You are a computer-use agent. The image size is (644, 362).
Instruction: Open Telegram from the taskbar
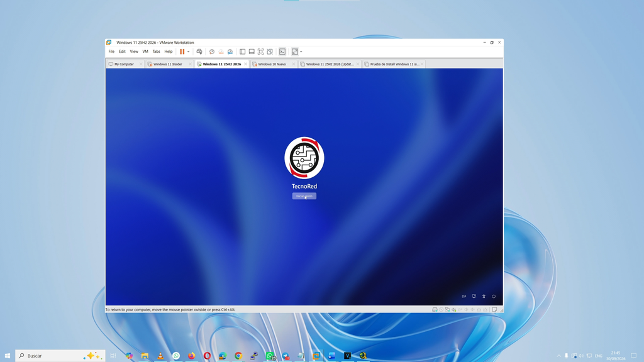(286, 356)
